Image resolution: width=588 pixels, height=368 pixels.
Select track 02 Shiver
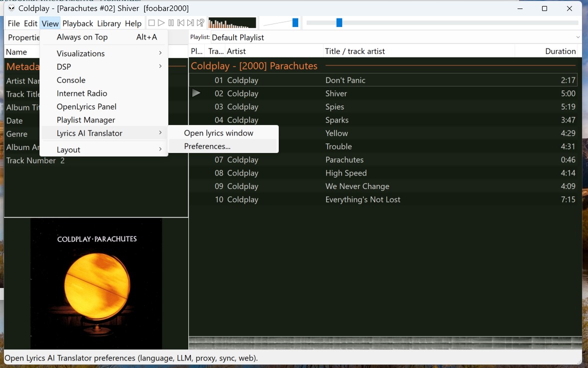tap(383, 93)
